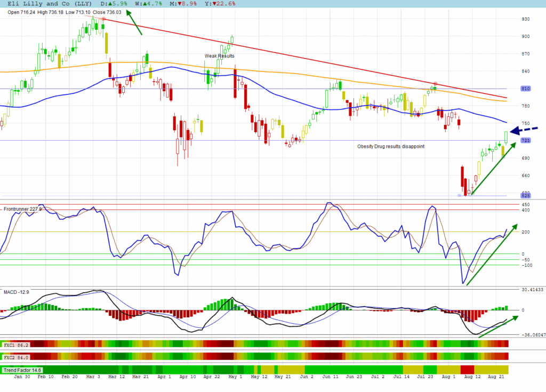This screenshot has width=546, height=392.
Task: Click the Mar 3 date label
Action: (x=93, y=377)
